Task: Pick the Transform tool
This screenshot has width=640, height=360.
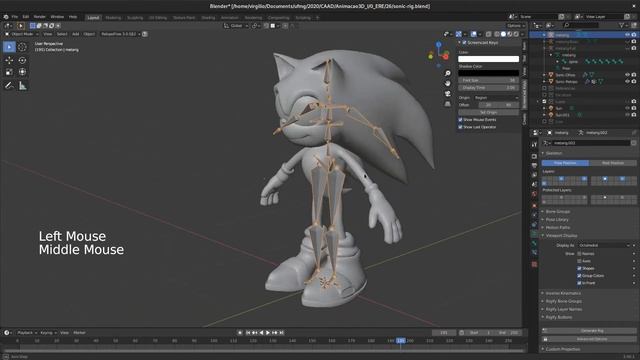Action: point(22,72)
